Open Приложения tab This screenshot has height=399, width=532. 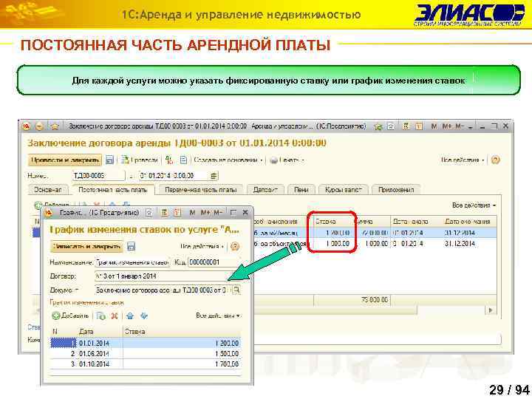[x=396, y=190]
